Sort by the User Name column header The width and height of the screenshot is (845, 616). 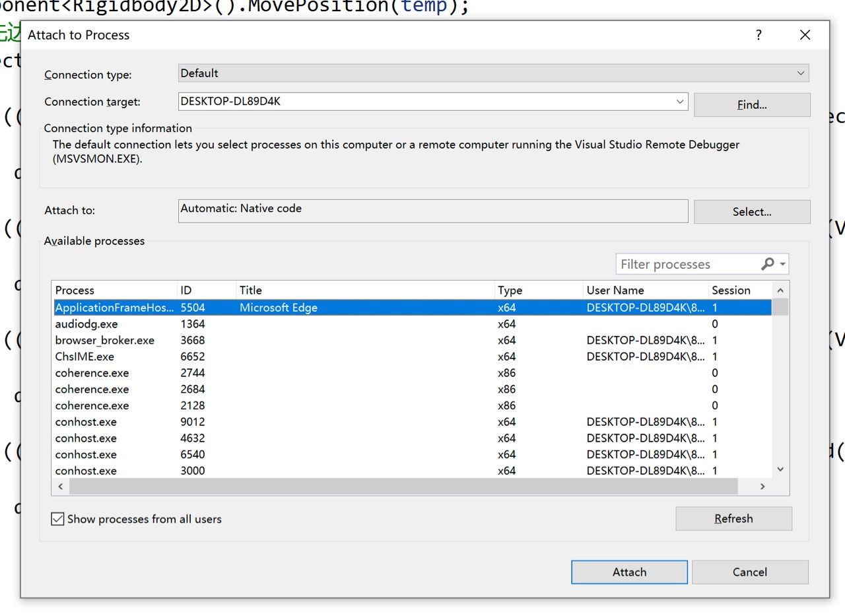click(x=645, y=290)
